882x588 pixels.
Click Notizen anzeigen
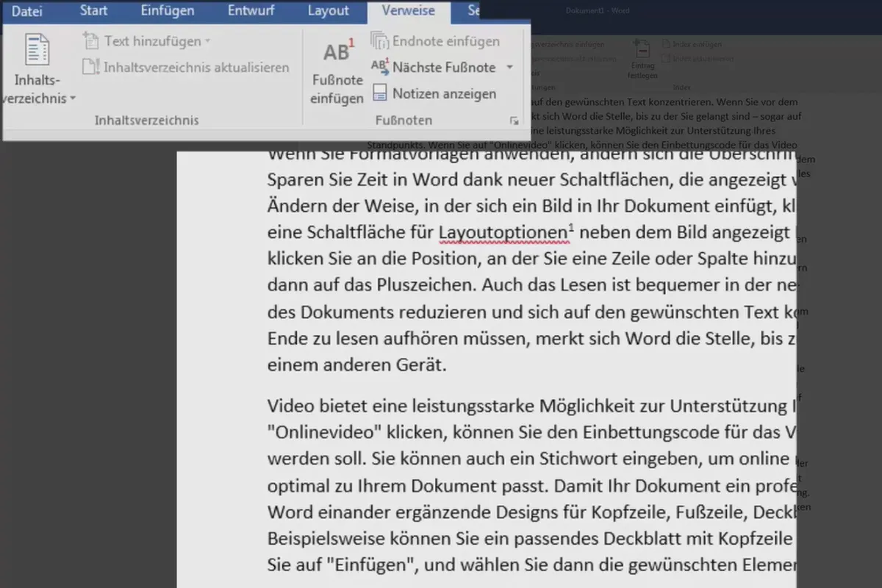click(x=434, y=94)
